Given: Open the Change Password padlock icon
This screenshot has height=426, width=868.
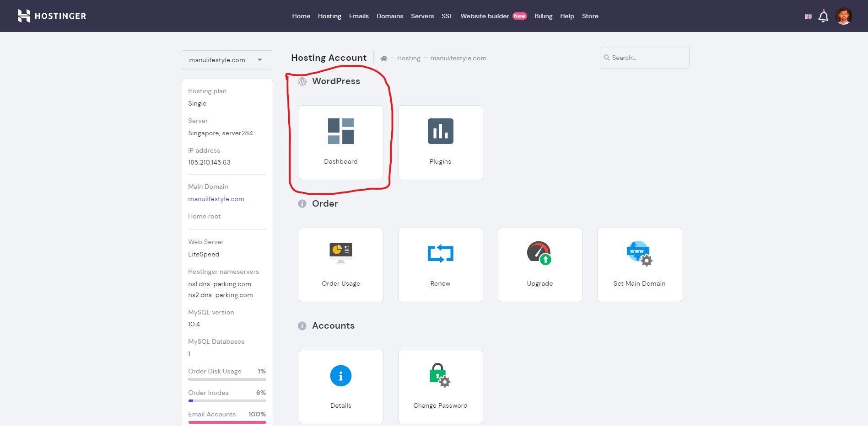Looking at the screenshot, I should 440,375.
